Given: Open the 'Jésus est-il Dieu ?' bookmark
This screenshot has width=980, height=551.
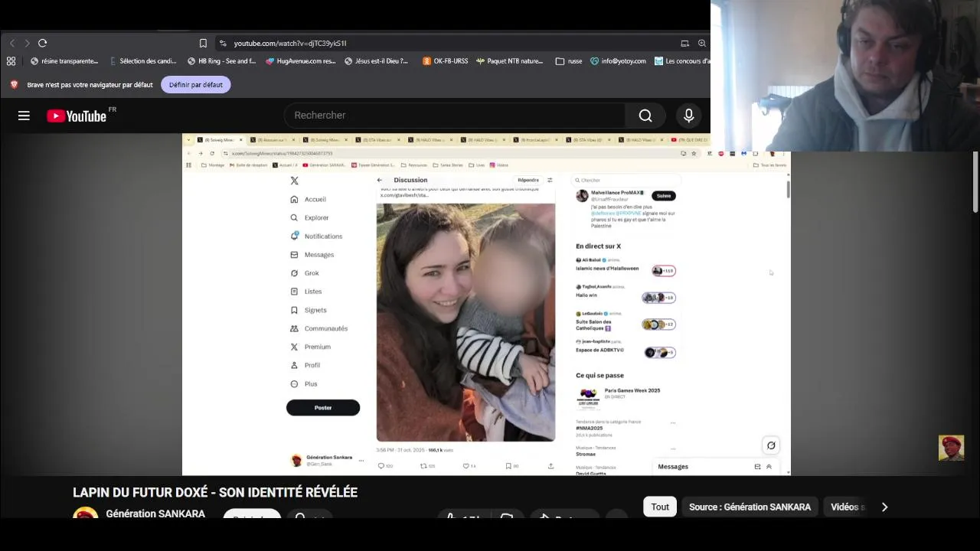Looking at the screenshot, I should point(376,61).
